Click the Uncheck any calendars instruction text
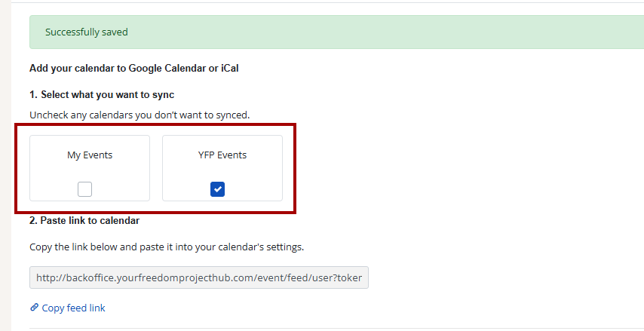Screen dimensions: 644x331 tap(139, 115)
